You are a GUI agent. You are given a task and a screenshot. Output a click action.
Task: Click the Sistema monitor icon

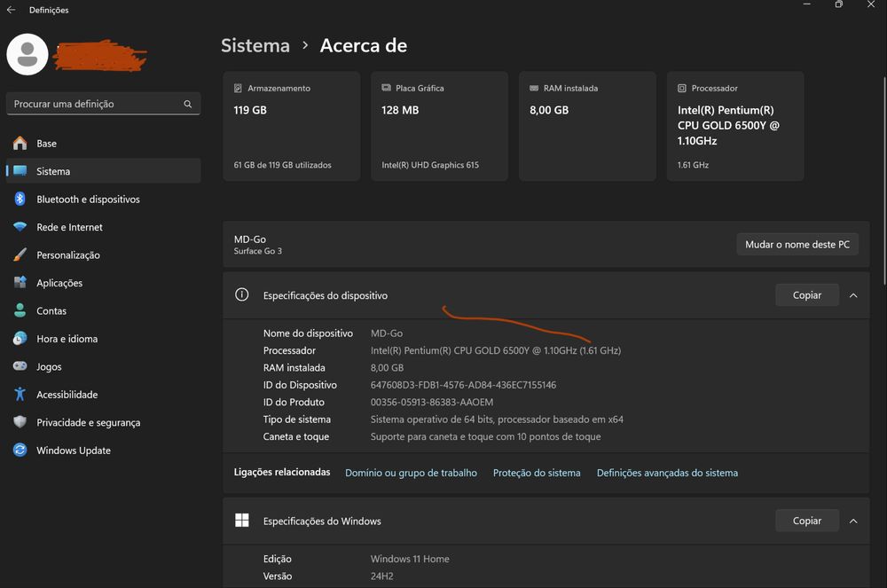pos(20,171)
